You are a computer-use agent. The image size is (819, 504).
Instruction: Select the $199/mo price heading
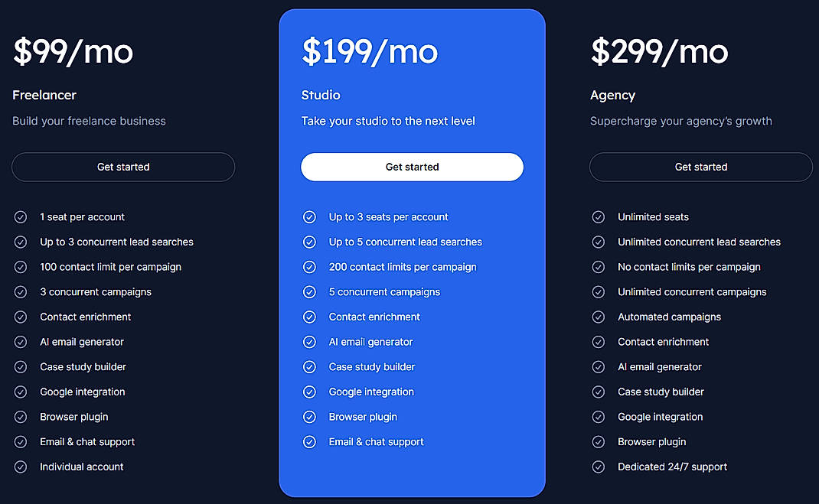(370, 51)
